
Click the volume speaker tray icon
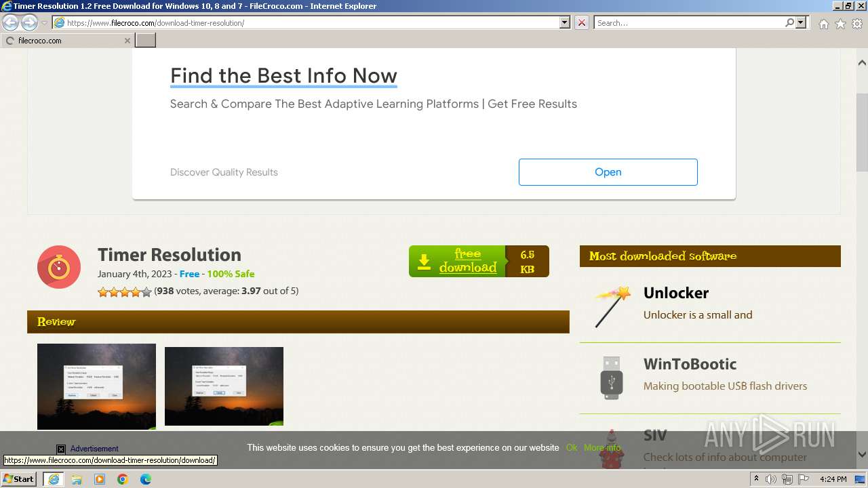point(771,479)
